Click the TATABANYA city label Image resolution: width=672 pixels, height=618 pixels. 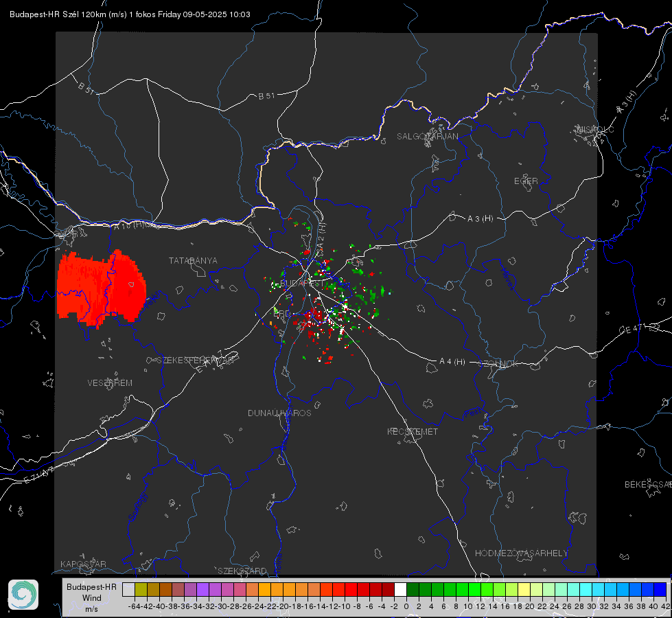pos(193,261)
